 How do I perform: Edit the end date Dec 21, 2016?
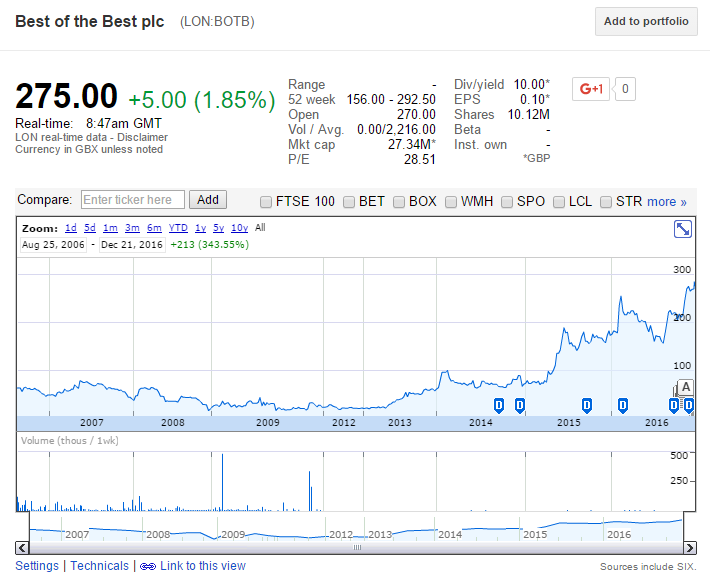click(x=132, y=245)
